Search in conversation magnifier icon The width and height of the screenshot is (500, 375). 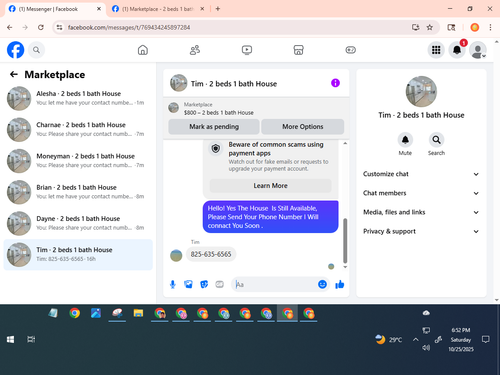436,140
